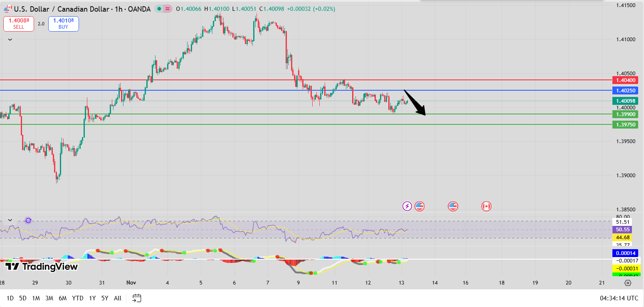Image resolution: width=644 pixels, height=307 pixels.
Task: Toggle the delayed-data approximation indicator
Action: point(168,8)
